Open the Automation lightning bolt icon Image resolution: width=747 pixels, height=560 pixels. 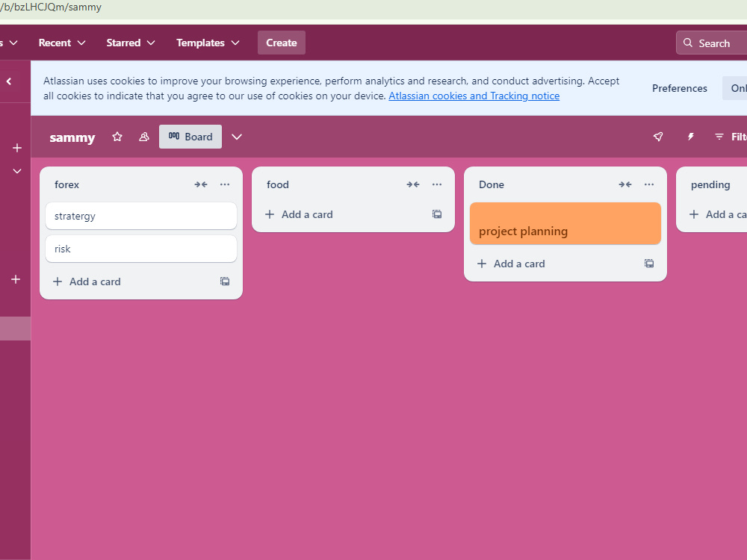click(690, 137)
